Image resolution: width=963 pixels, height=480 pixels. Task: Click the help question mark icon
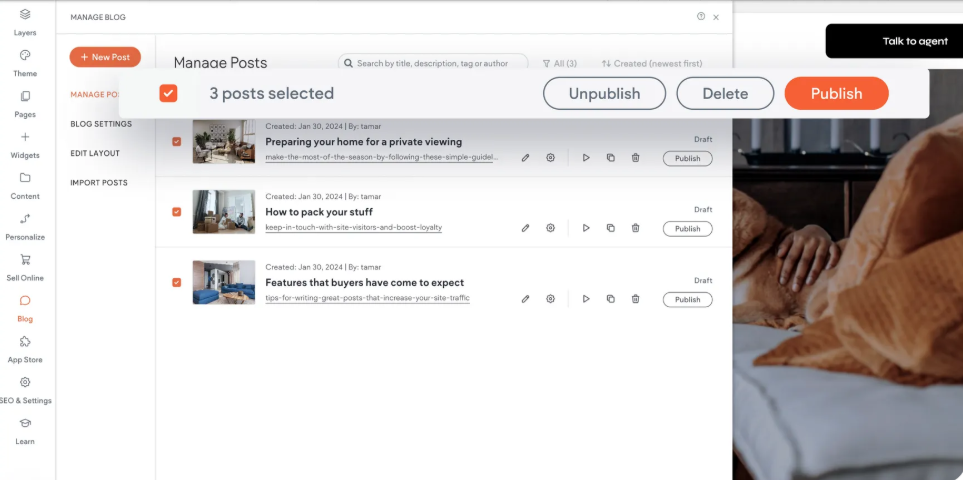click(x=701, y=17)
